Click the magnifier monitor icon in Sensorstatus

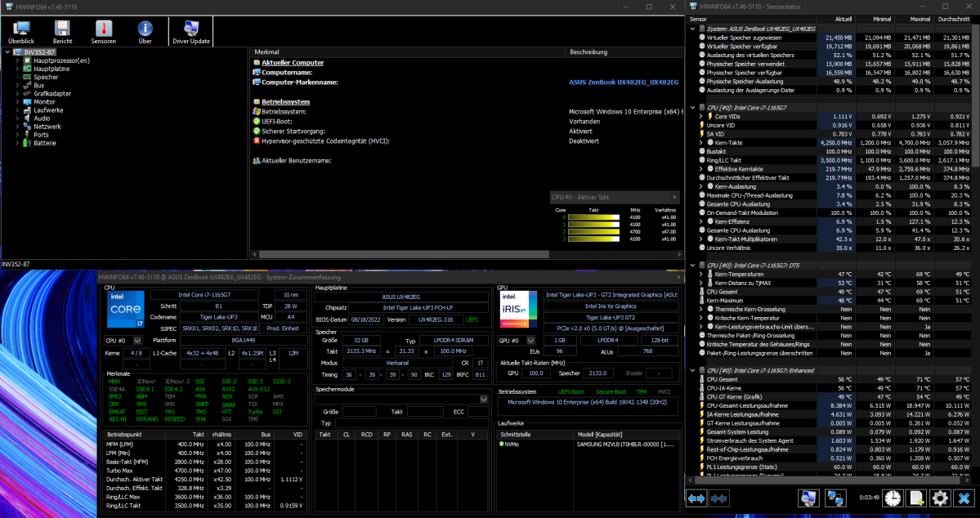[x=808, y=498]
